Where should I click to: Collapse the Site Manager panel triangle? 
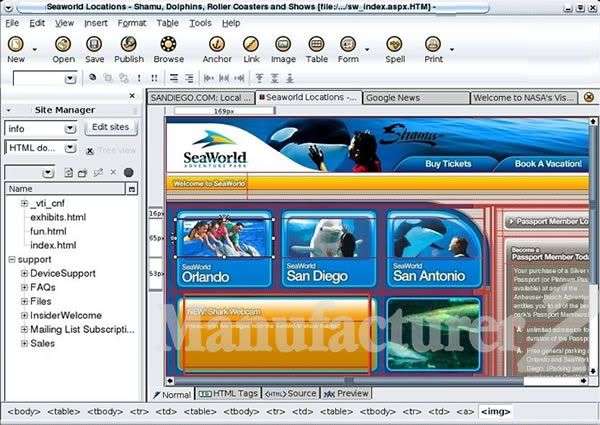pos(8,110)
